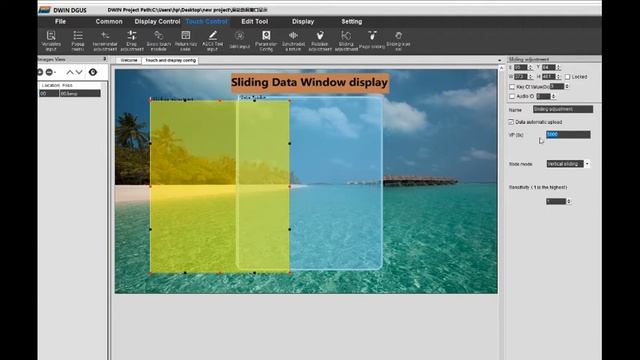Open the Setting menu

(351, 22)
